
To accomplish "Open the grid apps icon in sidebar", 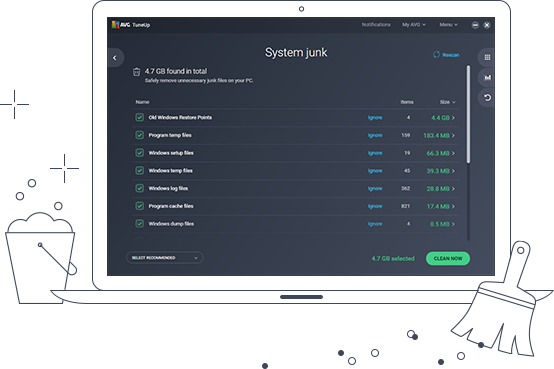I will point(487,57).
